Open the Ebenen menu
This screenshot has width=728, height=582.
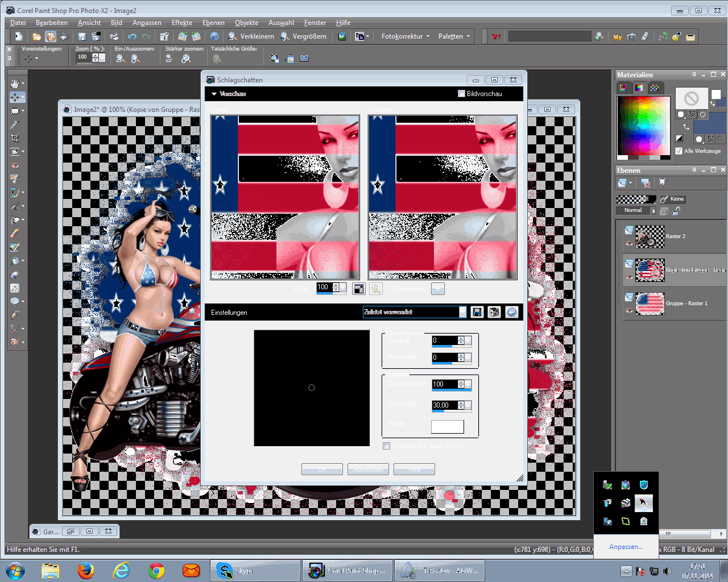(213, 23)
